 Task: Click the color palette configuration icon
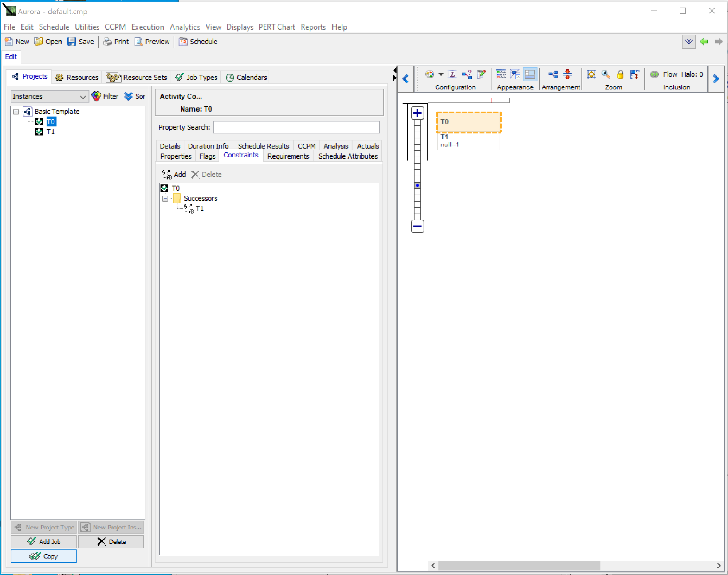point(430,74)
